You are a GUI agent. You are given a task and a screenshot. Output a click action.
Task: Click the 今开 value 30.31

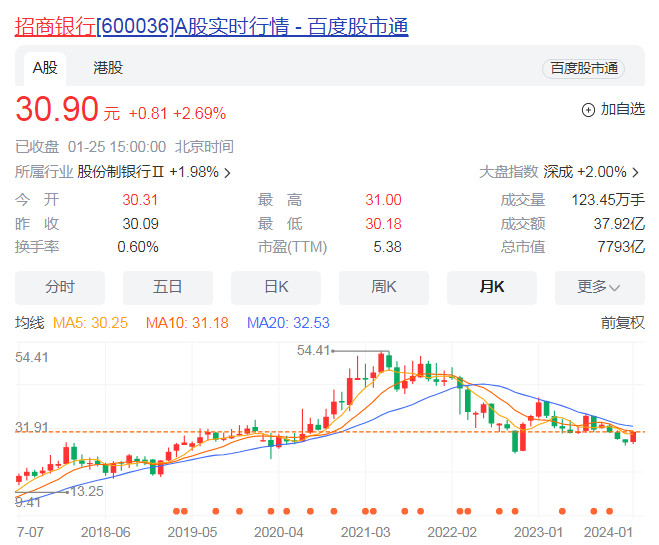click(x=140, y=200)
